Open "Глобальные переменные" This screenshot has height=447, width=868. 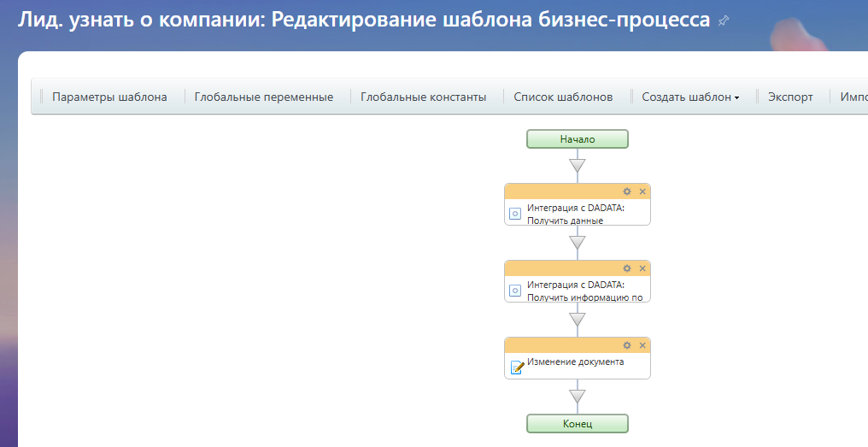click(x=263, y=97)
